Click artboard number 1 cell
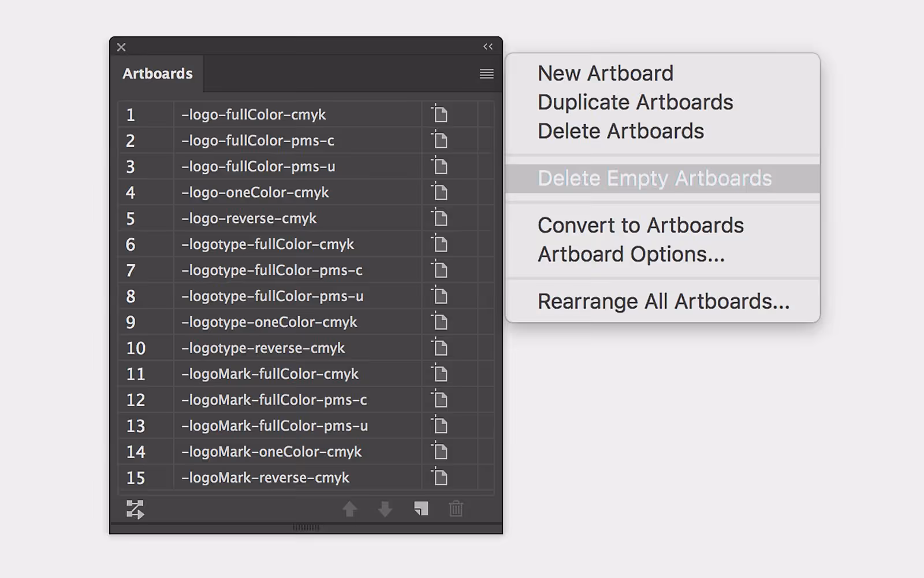Screen dimensions: 924x578 point(146,114)
